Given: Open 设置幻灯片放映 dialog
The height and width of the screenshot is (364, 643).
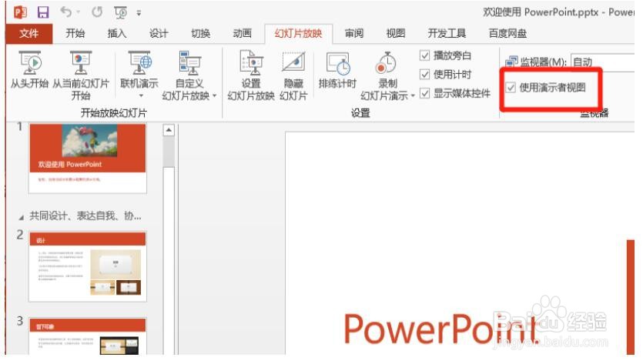Looking at the screenshot, I should point(251,76).
